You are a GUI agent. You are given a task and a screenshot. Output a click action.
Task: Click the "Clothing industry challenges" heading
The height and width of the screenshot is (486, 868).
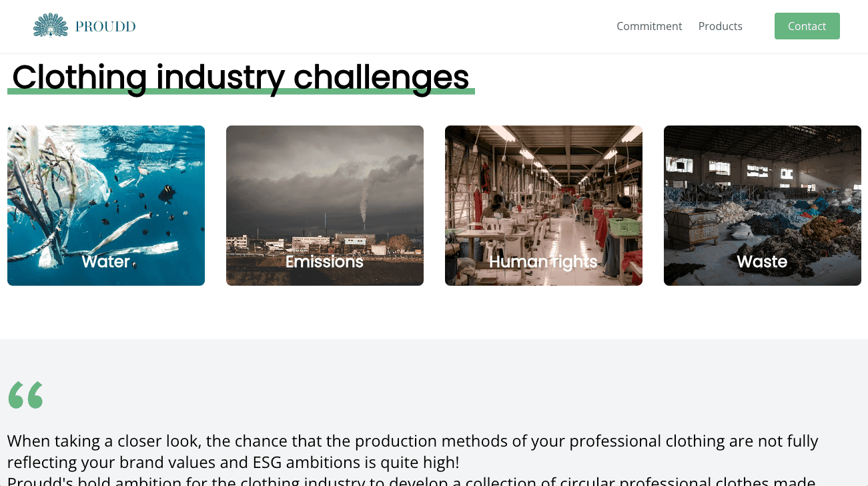click(241, 77)
